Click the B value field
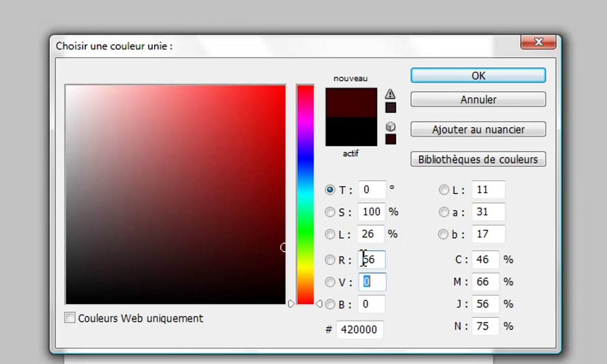Viewport: 607px width, 364px height. click(x=372, y=304)
